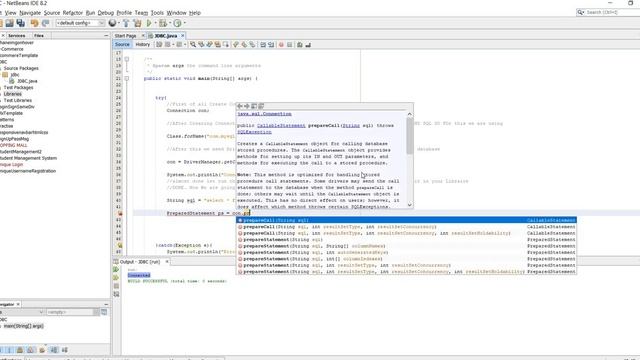Viewport: 640px width, 360px height.
Task: Click the Undo toolbar icon
Action: point(34,23)
